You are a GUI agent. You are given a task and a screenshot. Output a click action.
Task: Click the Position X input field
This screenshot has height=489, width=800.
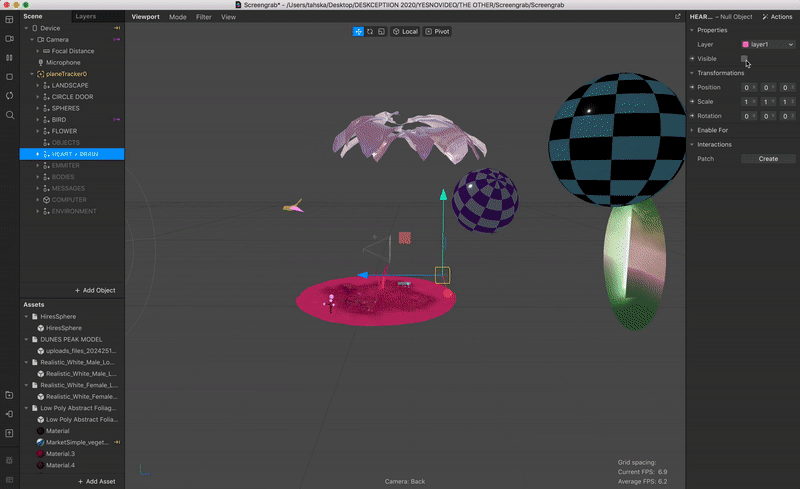[x=747, y=87]
